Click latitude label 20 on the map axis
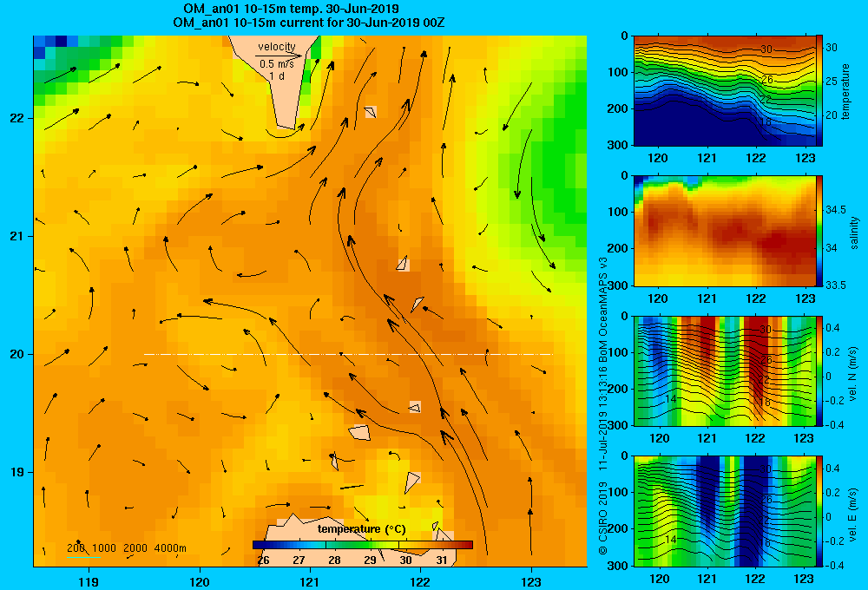868x590 pixels. (17, 354)
